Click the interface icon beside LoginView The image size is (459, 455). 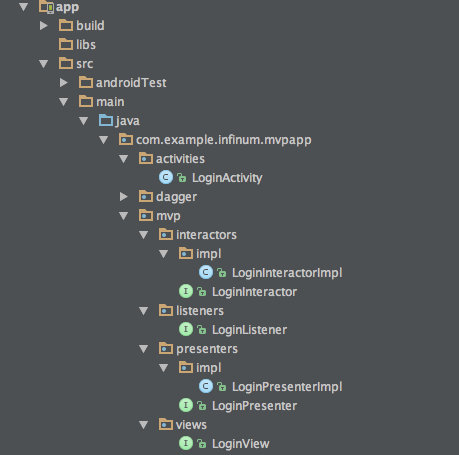(186, 443)
